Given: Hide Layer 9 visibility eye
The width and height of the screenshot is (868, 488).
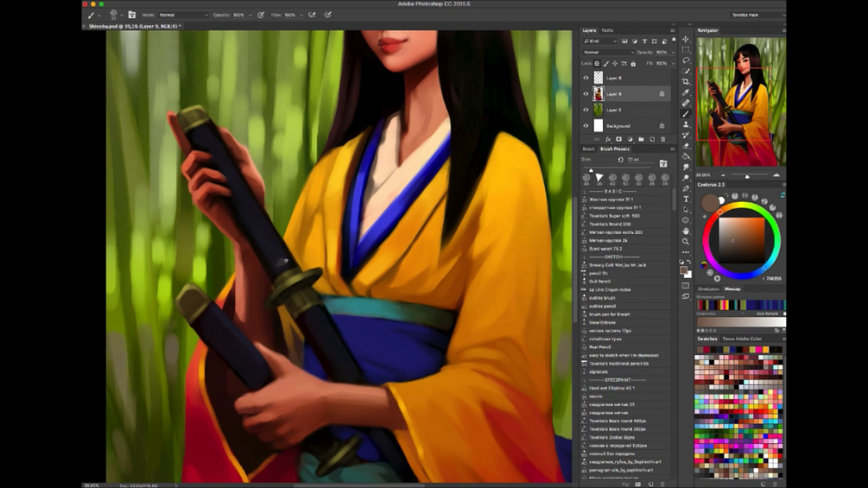Looking at the screenshot, I should click(x=586, y=94).
